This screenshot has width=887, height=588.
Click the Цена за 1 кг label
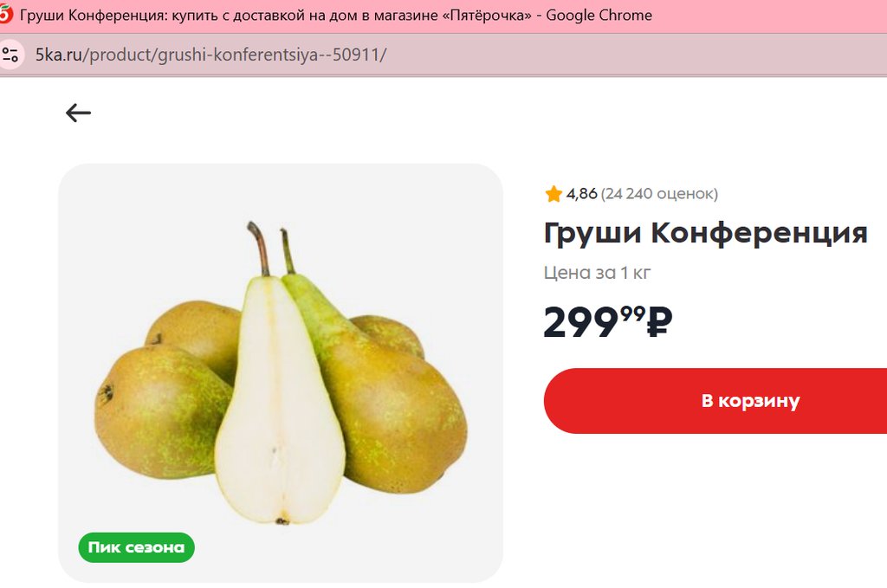597,273
